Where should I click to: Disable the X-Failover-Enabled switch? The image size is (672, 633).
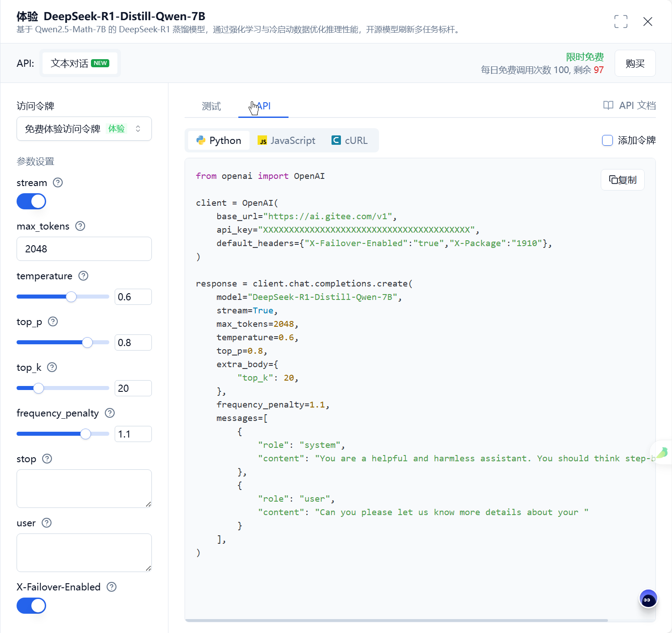tap(31, 606)
